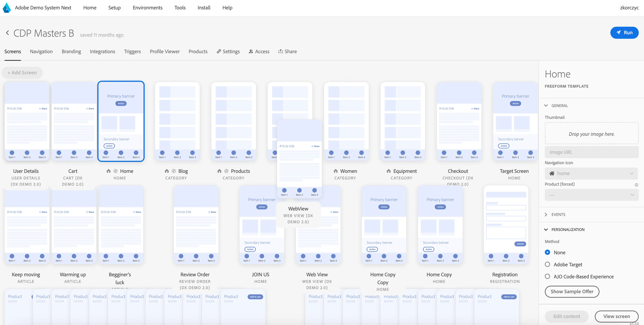The image size is (644, 325).
Task: Go back using the arrow beside CDP Masters B
Action: (x=8, y=33)
